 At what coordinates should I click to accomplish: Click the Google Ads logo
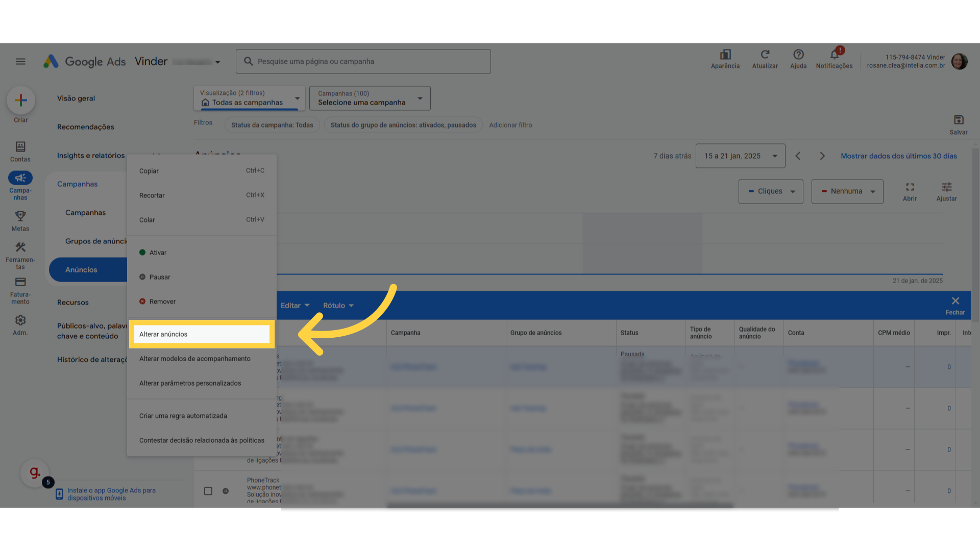click(85, 62)
